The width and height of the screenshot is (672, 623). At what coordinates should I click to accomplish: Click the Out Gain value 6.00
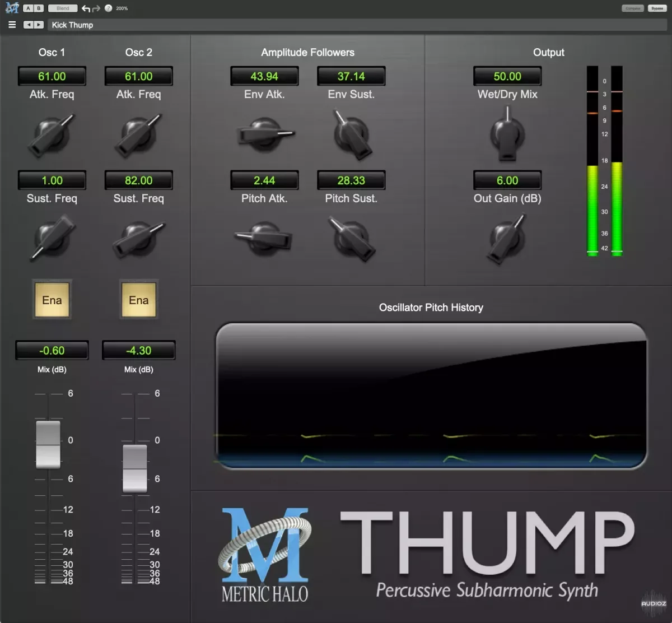pyautogui.click(x=507, y=180)
